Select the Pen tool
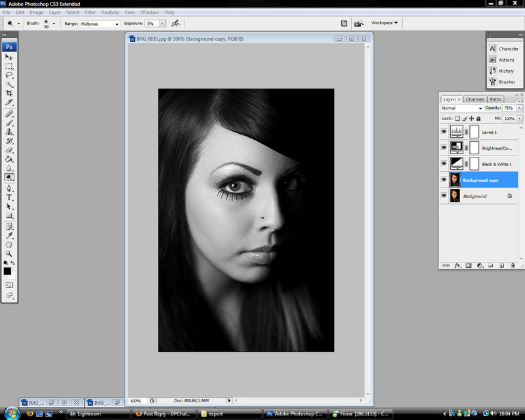The image size is (525, 420). 9,188
